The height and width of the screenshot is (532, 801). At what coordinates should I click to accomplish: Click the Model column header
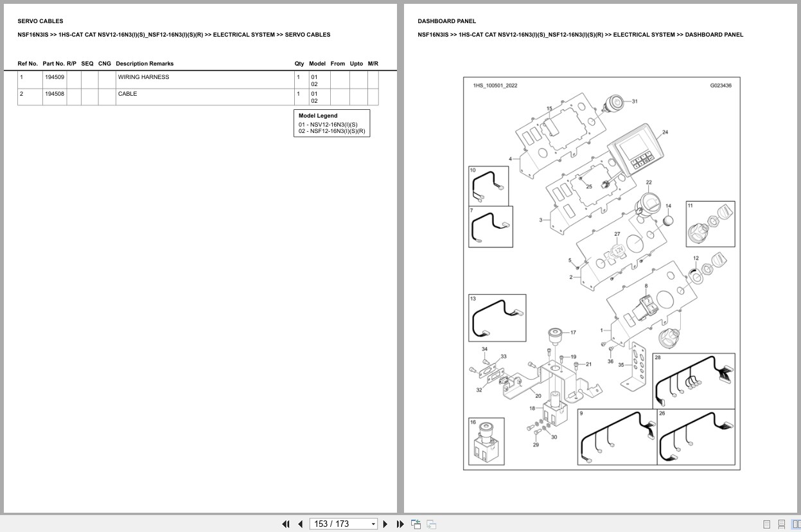point(317,64)
